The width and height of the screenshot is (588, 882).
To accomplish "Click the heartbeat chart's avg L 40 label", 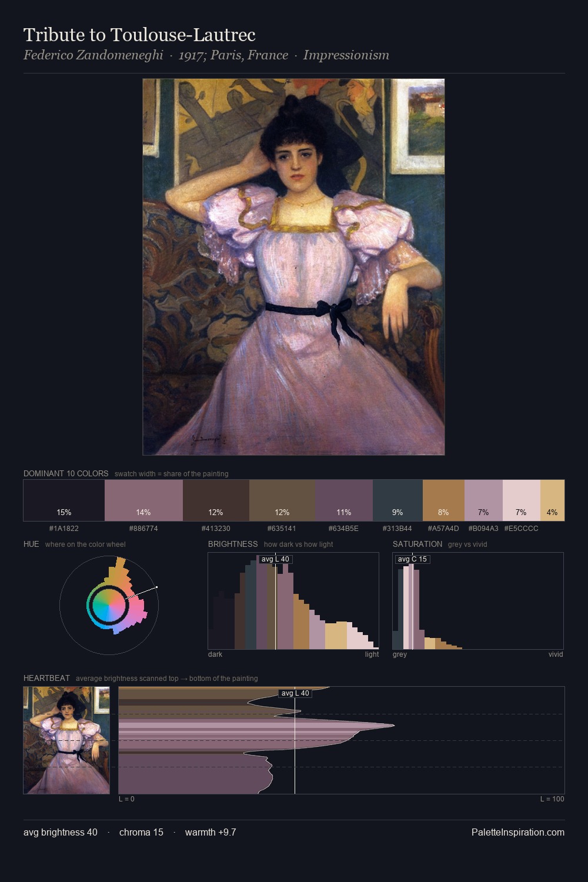I will [295, 693].
